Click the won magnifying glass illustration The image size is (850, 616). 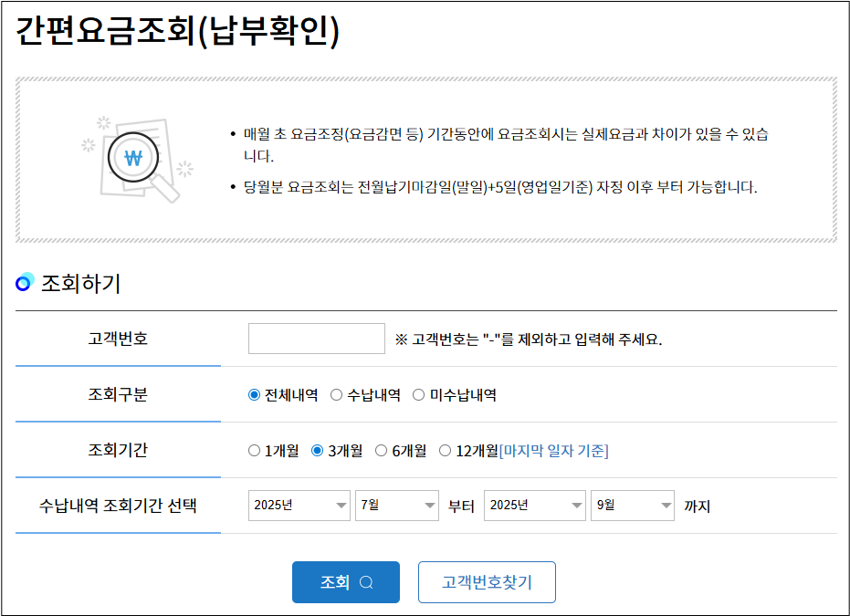137,159
